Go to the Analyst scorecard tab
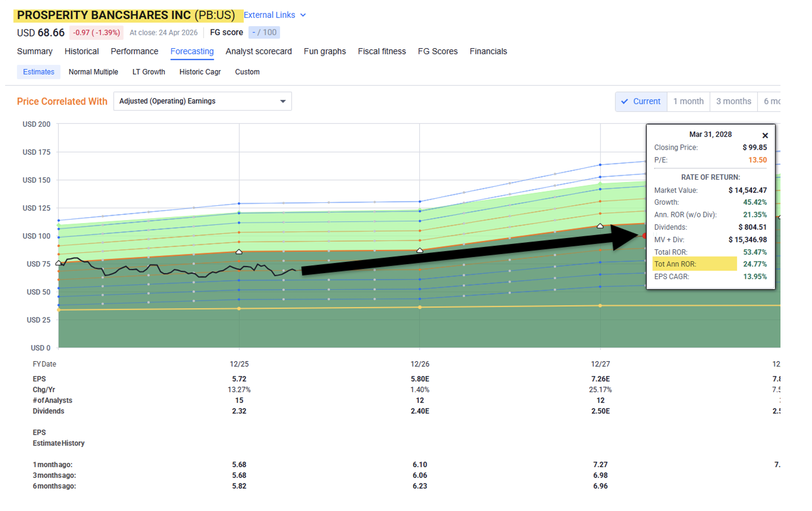 coord(258,52)
